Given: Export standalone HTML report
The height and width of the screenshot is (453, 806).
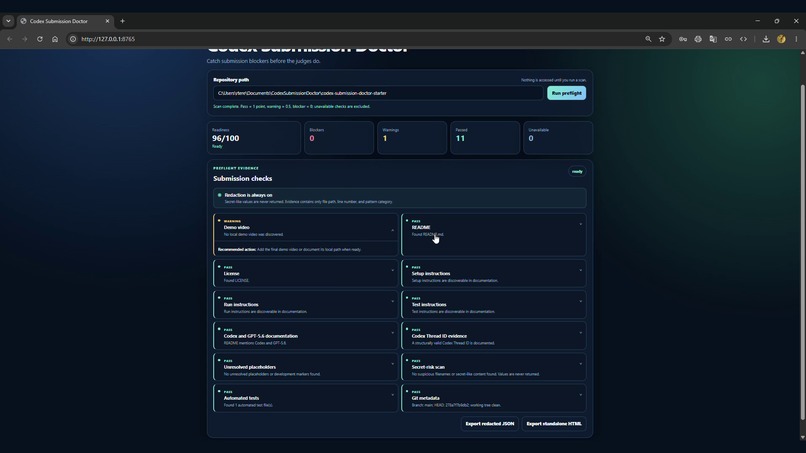Looking at the screenshot, I should 554,424.
